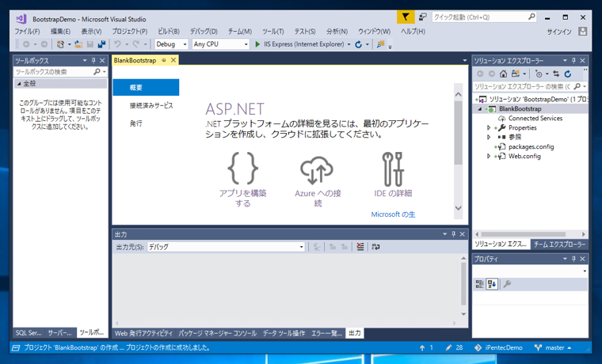The height and width of the screenshot is (364, 602).
Task: Open the 編集(E) menu
Action: (x=61, y=32)
